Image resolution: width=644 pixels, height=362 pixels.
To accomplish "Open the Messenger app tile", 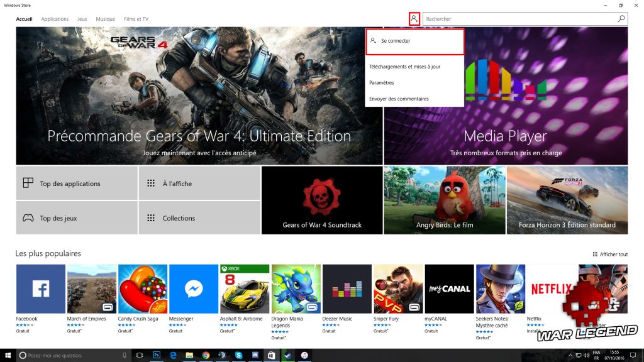I will (x=193, y=289).
